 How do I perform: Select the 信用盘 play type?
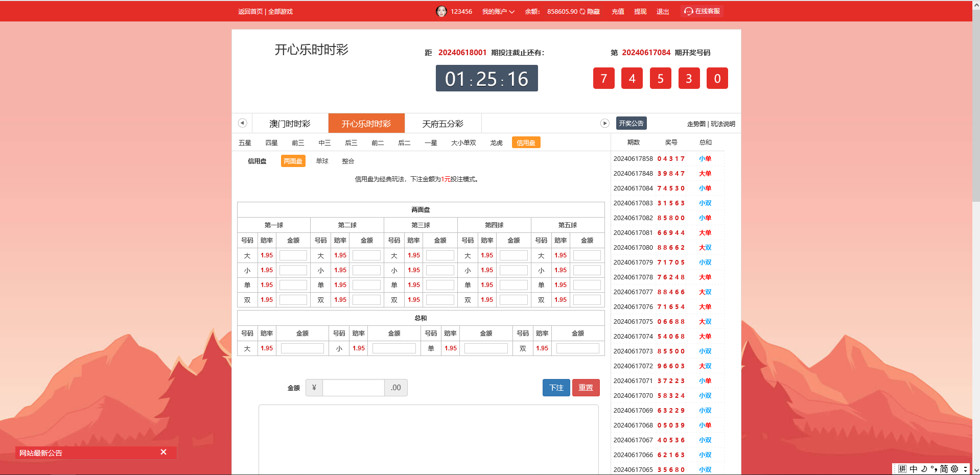[x=526, y=142]
